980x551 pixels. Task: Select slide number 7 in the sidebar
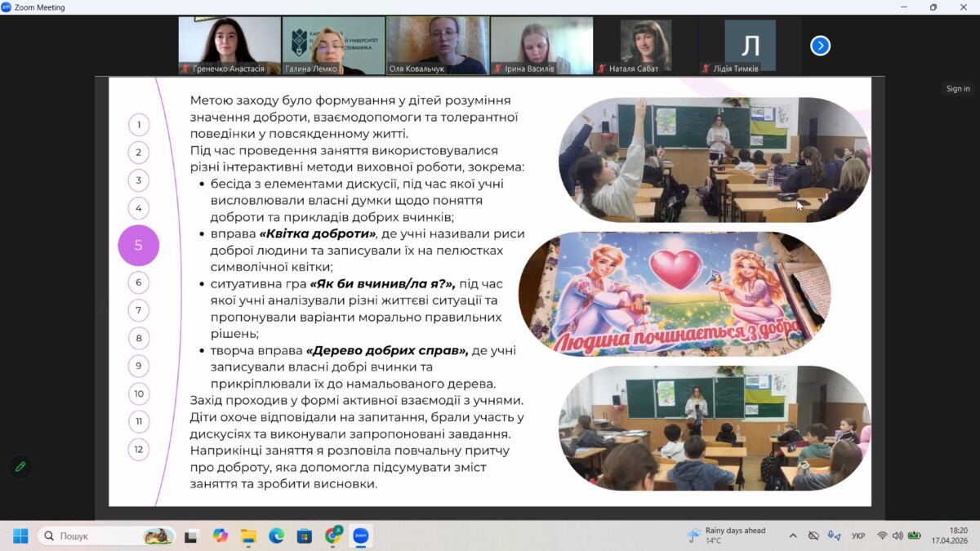point(139,310)
